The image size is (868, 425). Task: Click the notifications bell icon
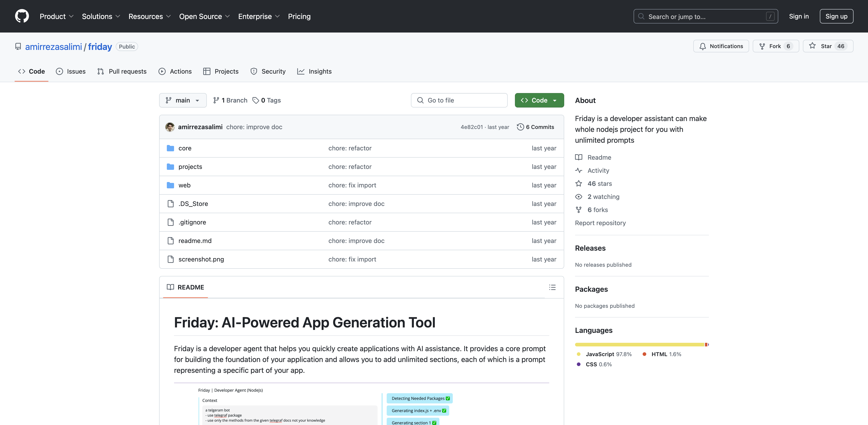(703, 46)
